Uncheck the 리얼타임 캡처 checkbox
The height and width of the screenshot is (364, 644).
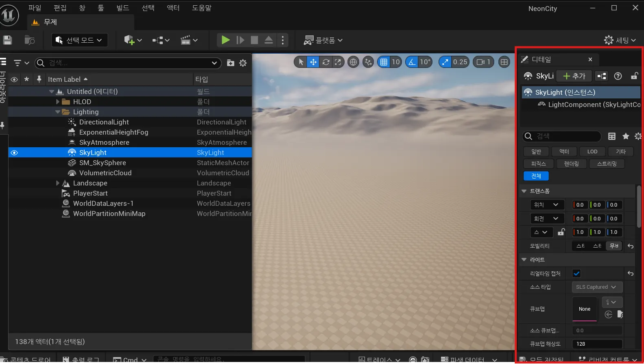[x=576, y=273]
